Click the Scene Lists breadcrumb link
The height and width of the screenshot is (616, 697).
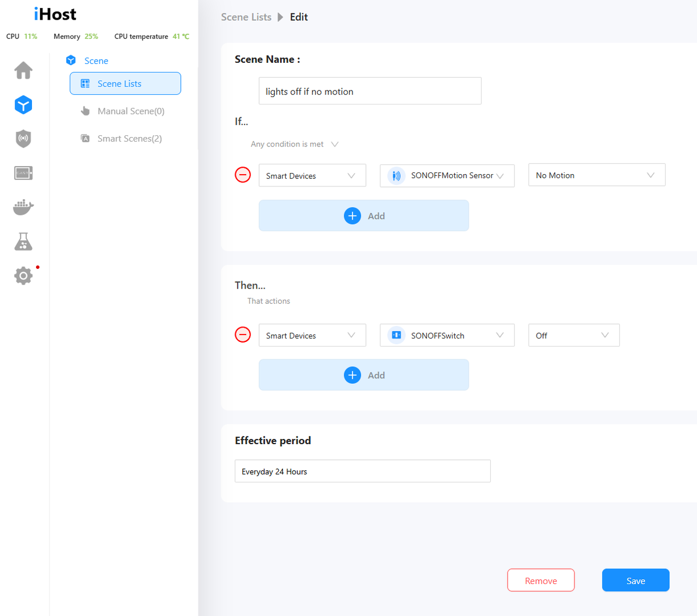point(246,17)
